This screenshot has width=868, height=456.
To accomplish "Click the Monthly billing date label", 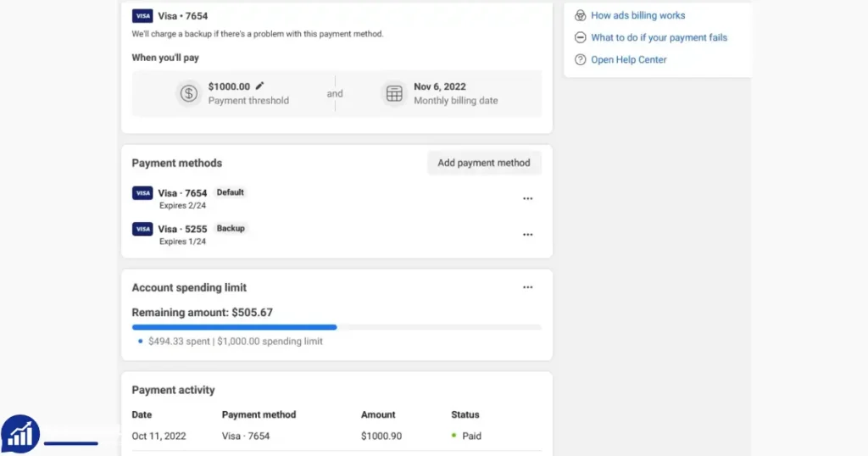I will click(455, 101).
